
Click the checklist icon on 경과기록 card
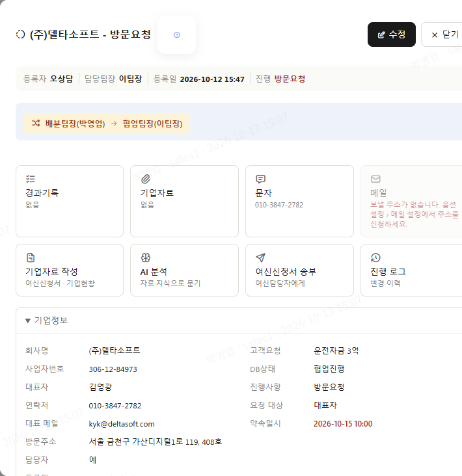click(x=31, y=179)
